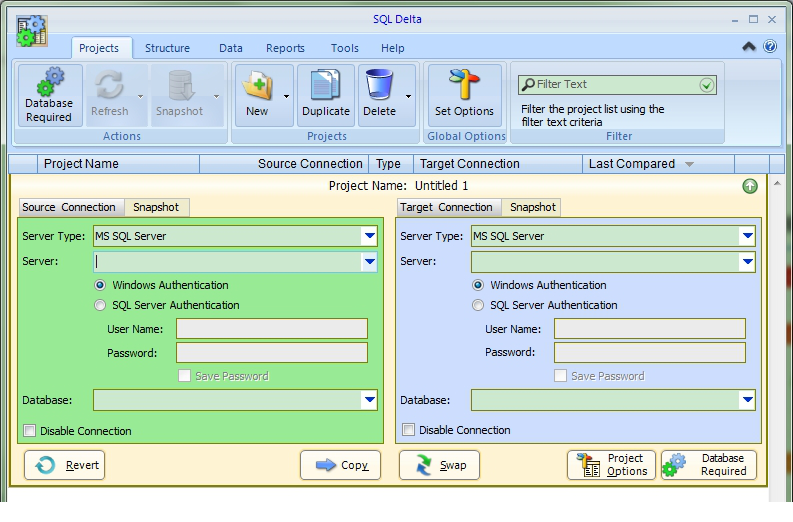Viewport: 793px width, 522px height.
Task: Select Snapshot tab in target panel
Action: pos(533,207)
